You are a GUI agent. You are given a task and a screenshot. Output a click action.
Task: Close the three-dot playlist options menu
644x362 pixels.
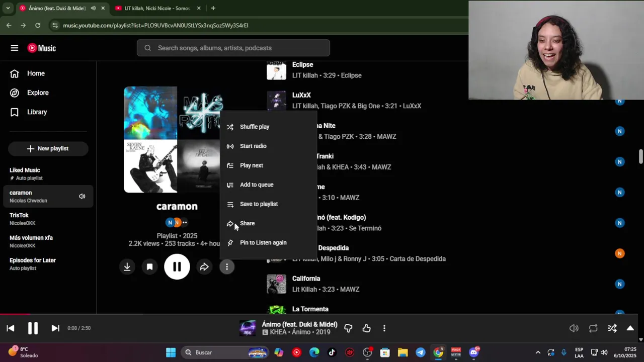point(227,267)
